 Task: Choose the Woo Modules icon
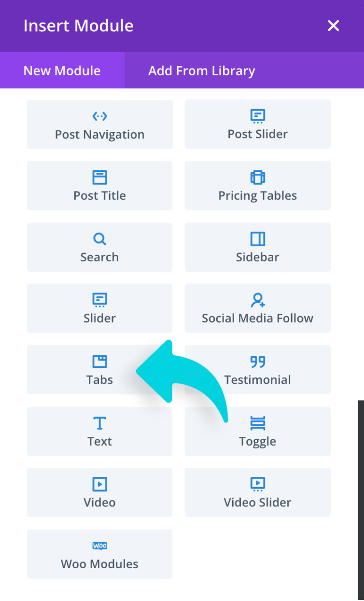click(99, 546)
